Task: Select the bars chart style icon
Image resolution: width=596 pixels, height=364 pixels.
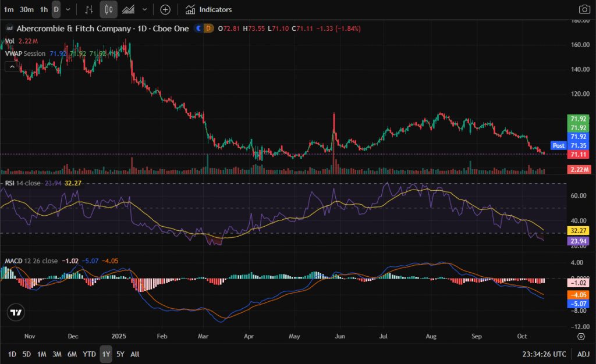Action: (x=89, y=9)
